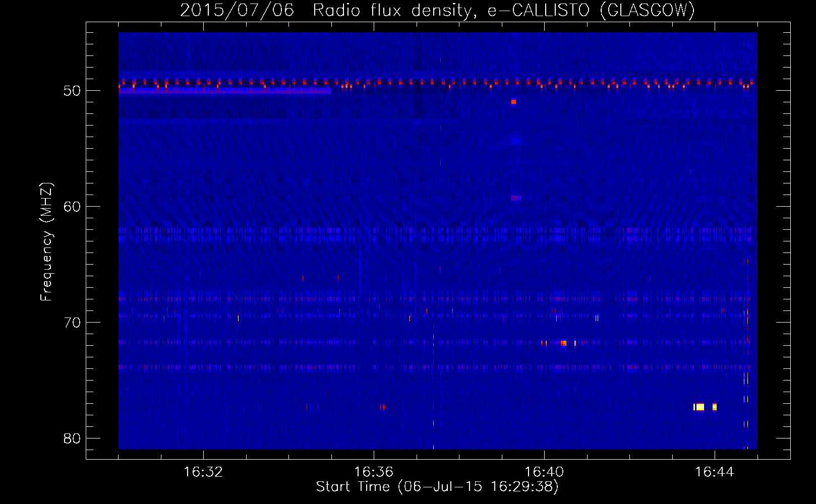Select the 'Frequency (MHZ)' vertical axis label
The height and width of the screenshot is (504, 816).
[x=46, y=242]
